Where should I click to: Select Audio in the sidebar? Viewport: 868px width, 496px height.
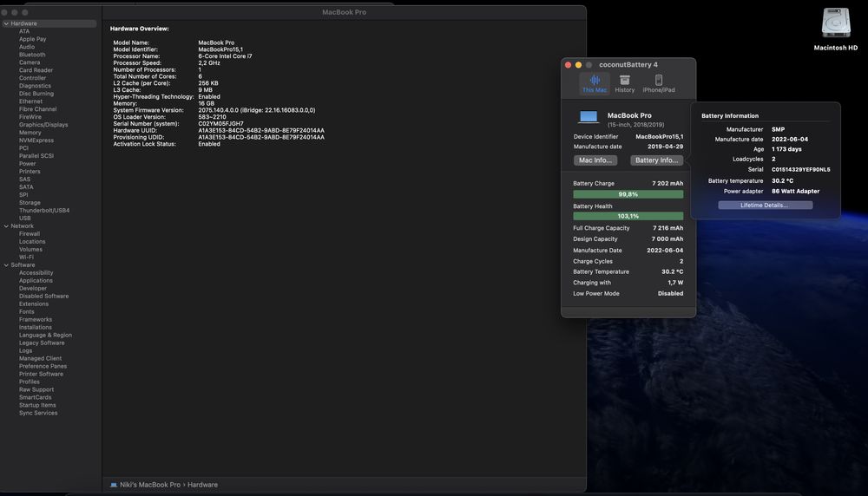pos(27,47)
